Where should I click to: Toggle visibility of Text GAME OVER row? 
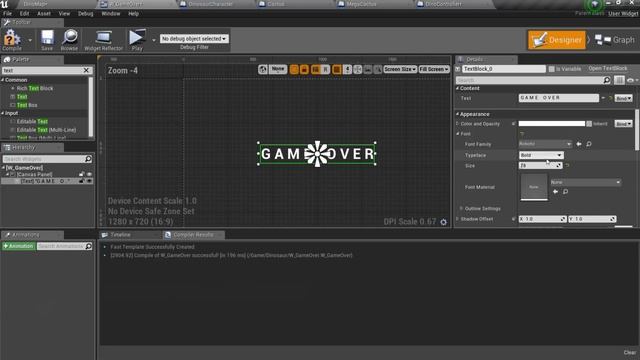tap(89, 181)
